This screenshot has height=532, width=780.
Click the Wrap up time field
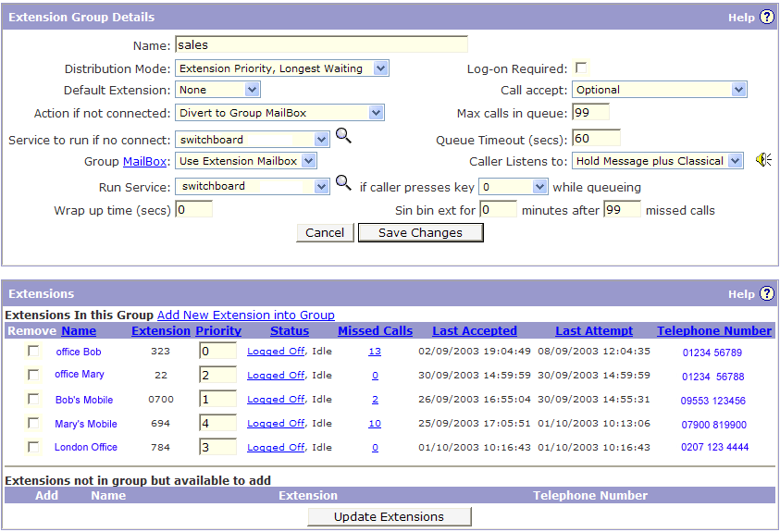pos(194,209)
